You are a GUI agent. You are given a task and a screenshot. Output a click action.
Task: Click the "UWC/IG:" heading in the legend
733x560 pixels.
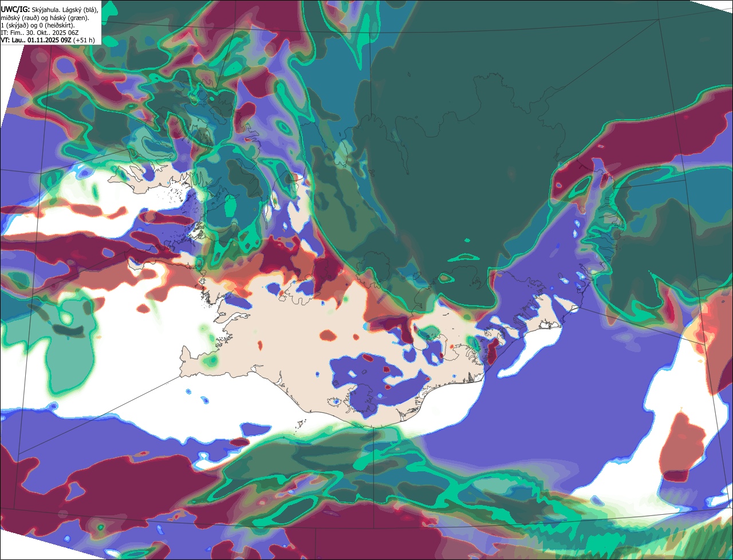(15, 9)
